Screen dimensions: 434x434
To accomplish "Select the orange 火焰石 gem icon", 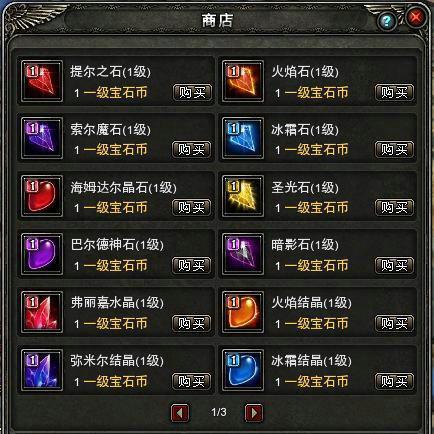I will pos(243,81).
